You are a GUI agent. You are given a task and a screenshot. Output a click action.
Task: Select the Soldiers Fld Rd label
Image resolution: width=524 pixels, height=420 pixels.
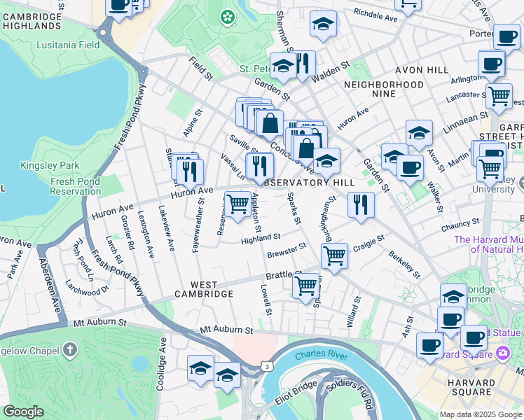coord(350,394)
